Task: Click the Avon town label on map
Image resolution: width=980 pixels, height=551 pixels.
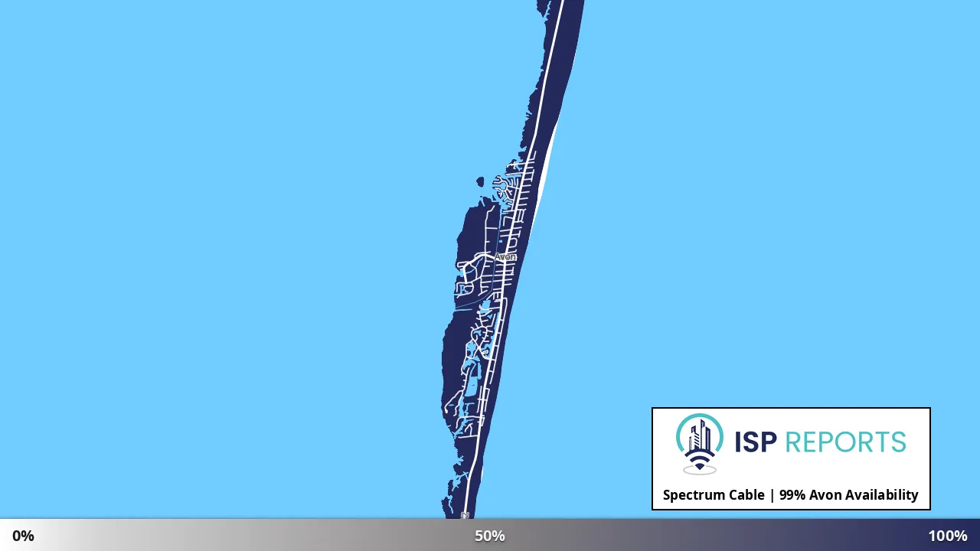Action: (x=505, y=257)
